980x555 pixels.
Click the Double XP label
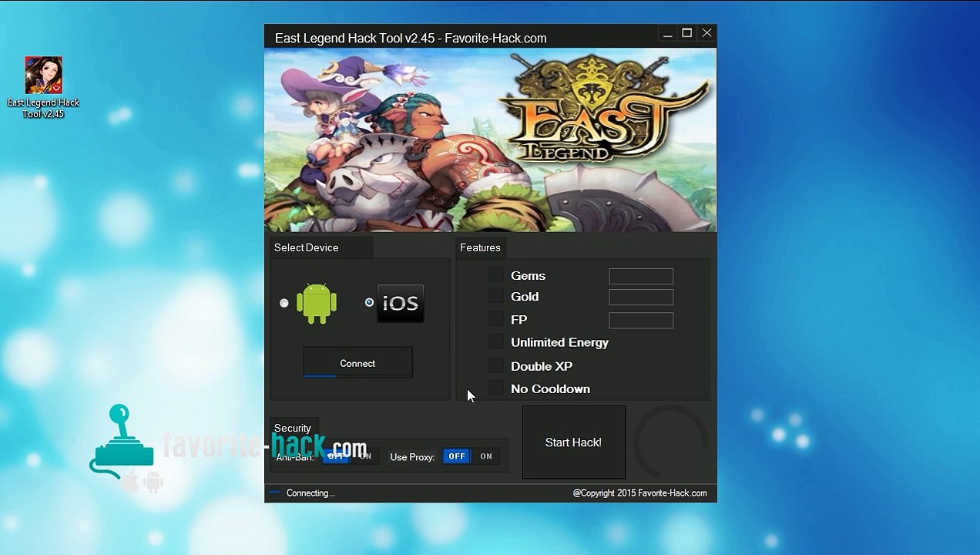542,366
